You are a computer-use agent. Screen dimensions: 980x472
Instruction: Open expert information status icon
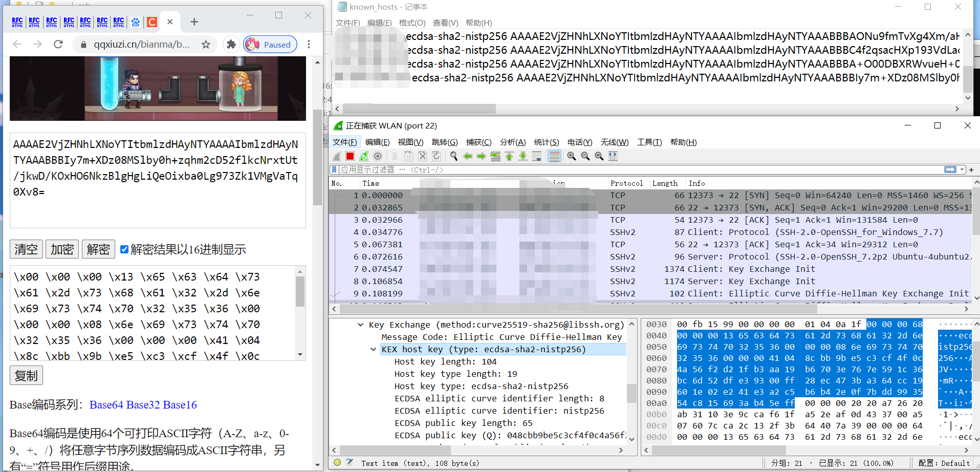337,462
